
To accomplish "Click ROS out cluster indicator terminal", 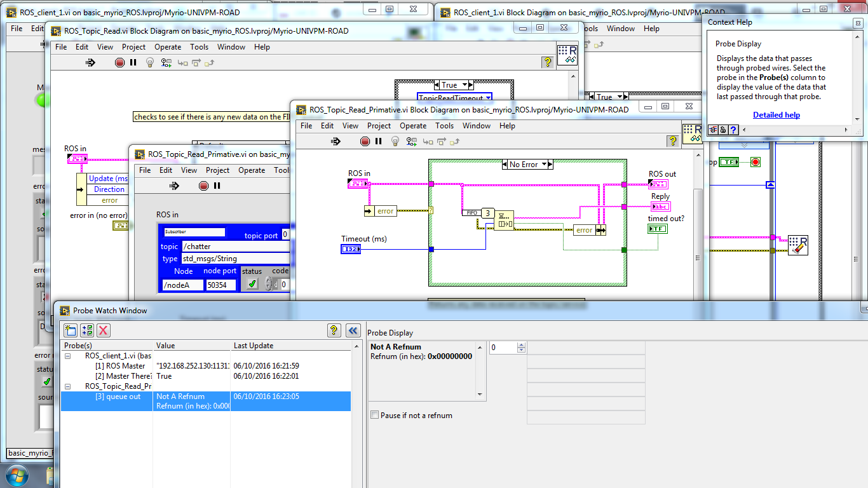I will click(659, 184).
